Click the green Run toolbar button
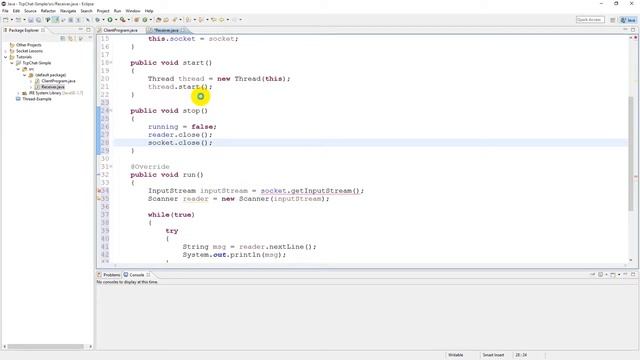 [110, 20]
